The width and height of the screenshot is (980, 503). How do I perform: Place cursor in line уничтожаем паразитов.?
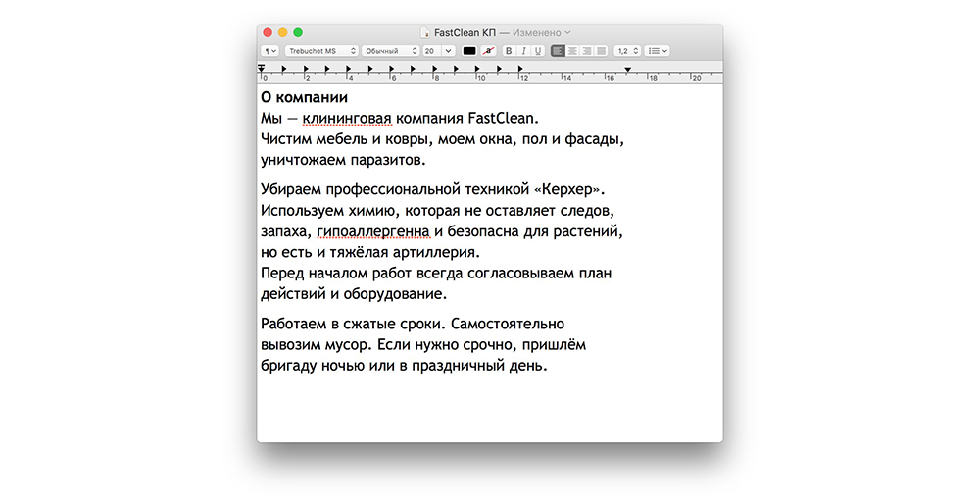(343, 160)
